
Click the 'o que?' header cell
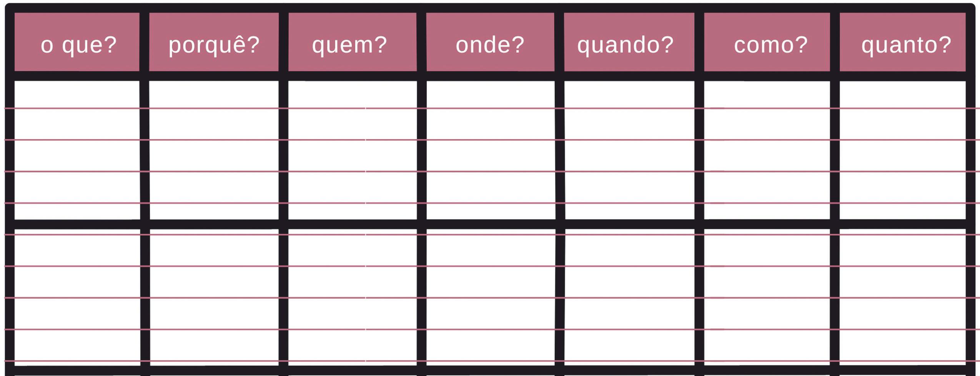click(x=77, y=42)
